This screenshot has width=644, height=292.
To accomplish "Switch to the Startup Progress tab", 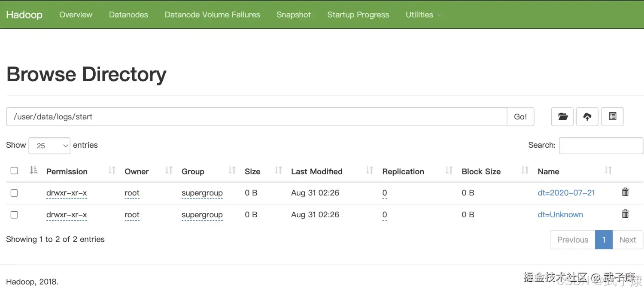I will pos(358,15).
